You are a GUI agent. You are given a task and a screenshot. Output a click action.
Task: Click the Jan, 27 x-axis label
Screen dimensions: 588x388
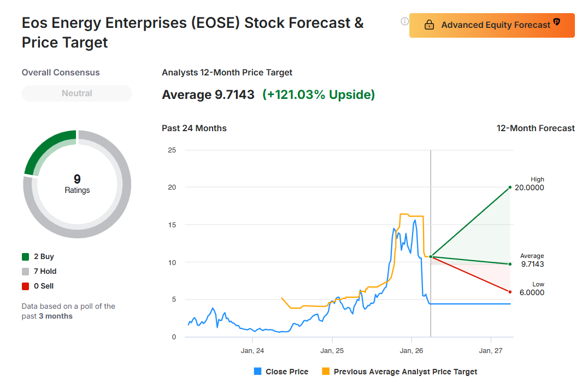(492, 350)
